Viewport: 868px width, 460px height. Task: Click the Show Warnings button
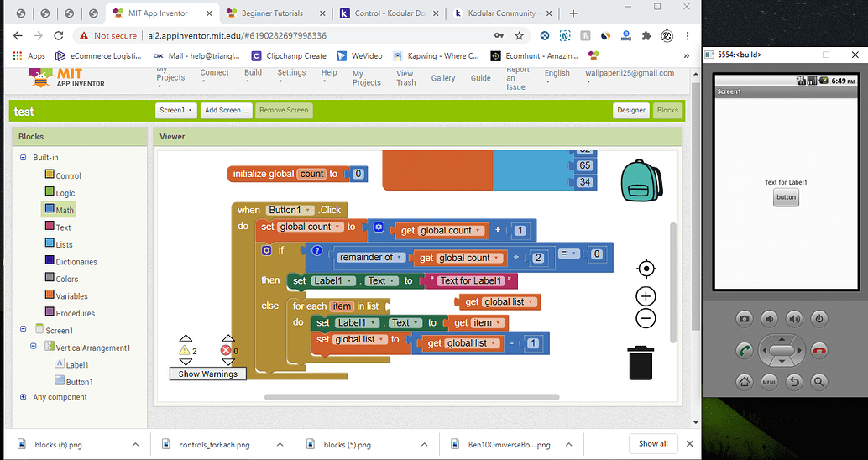click(208, 374)
